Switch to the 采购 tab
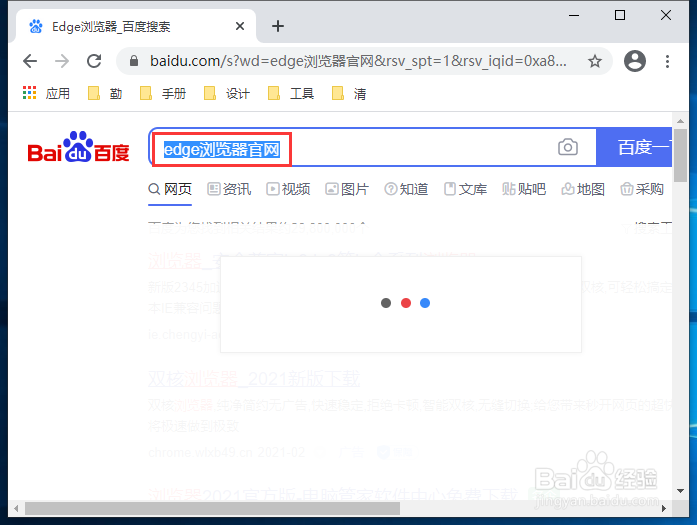Viewport: 697px width, 525px height. [642, 189]
